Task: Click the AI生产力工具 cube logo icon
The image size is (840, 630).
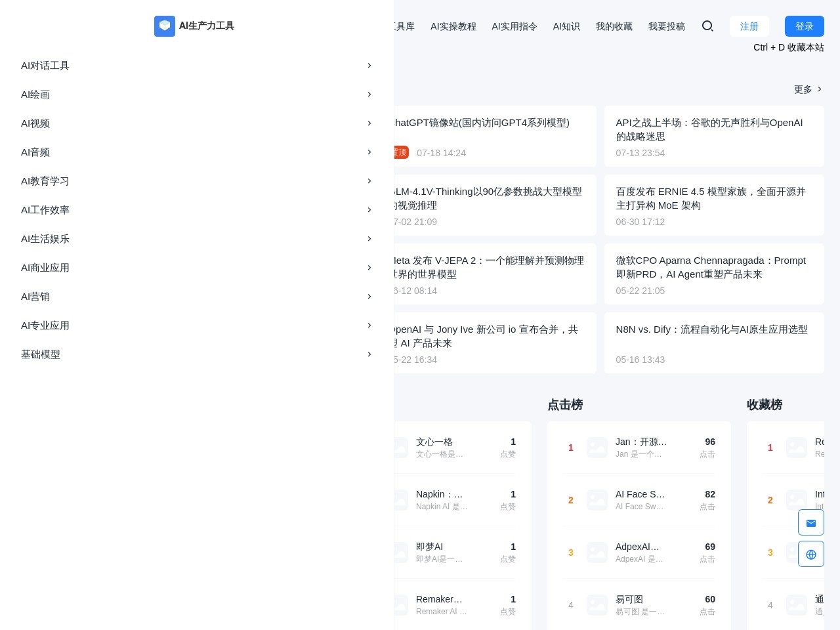Action: click(164, 26)
